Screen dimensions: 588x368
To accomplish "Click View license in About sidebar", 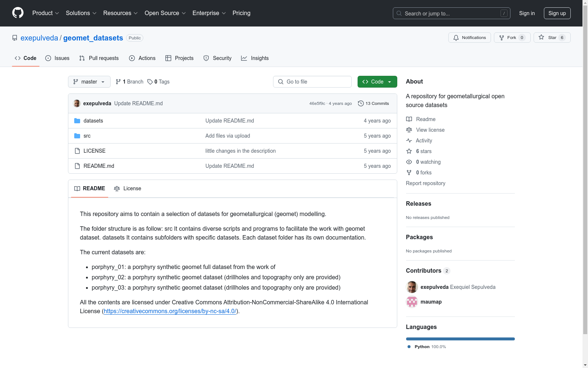I will 425,130.
